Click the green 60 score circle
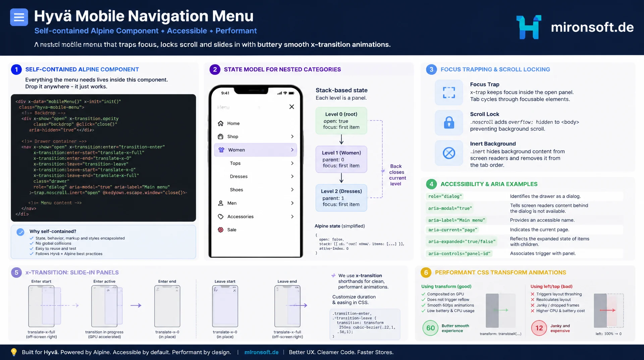644x360 pixels. [431, 328]
